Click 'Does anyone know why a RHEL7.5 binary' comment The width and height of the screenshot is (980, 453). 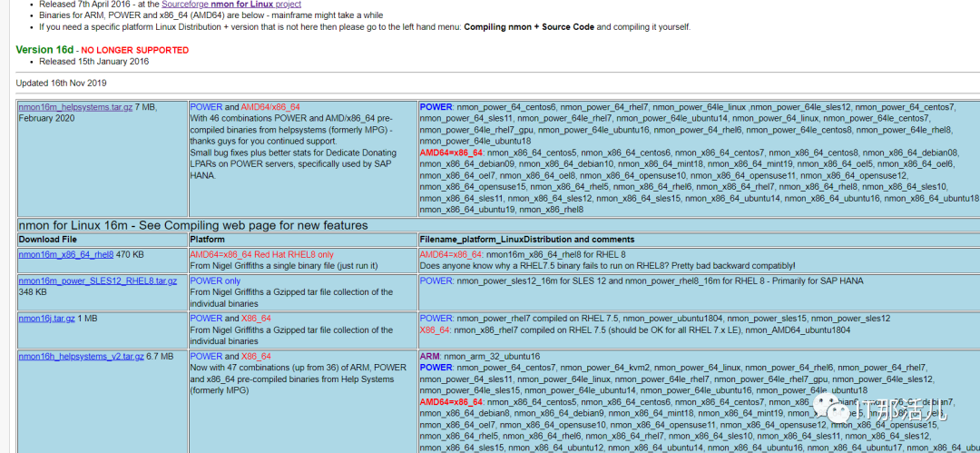click(x=607, y=266)
